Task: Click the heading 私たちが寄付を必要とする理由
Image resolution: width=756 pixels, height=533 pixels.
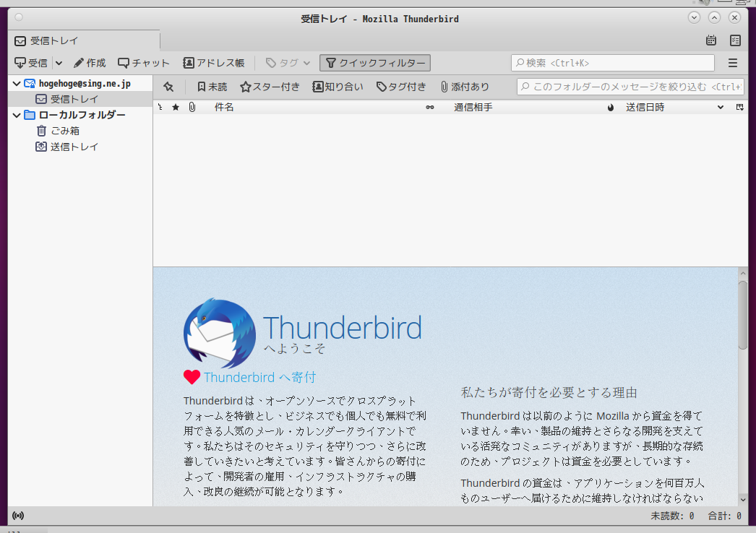Action: (x=549, y=393)
